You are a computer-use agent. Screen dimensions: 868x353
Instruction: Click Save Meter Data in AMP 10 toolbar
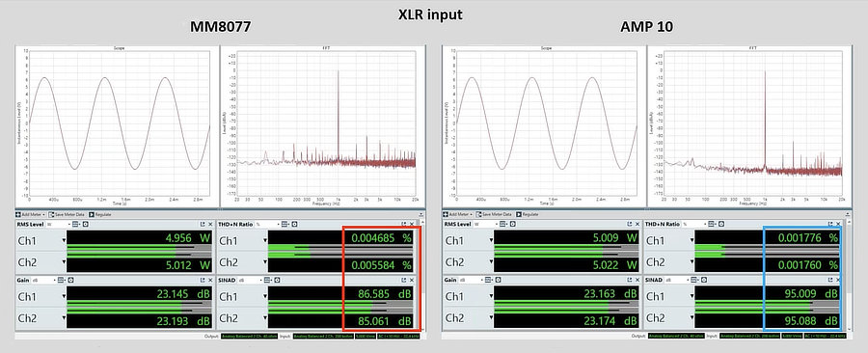[493, 214]
